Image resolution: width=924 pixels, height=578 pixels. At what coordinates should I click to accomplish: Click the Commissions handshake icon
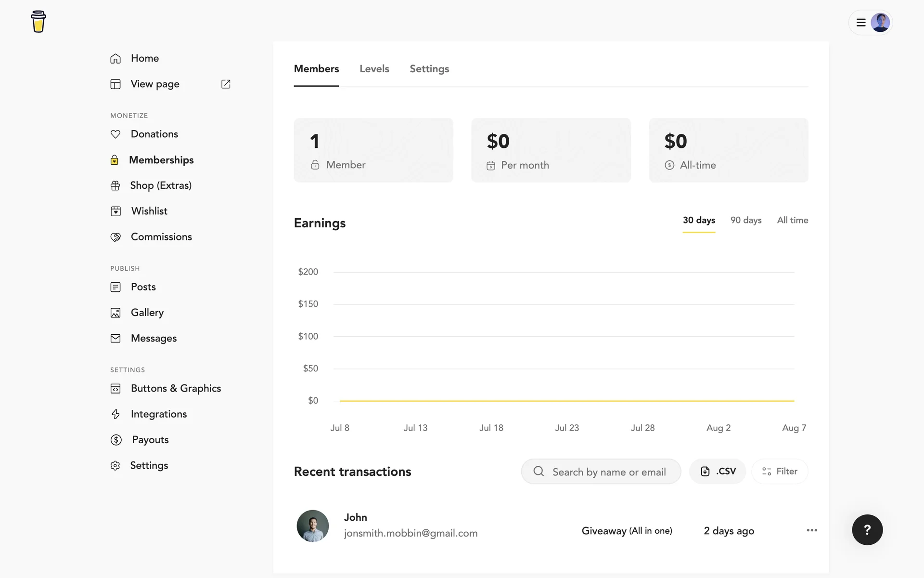point(115,237)
